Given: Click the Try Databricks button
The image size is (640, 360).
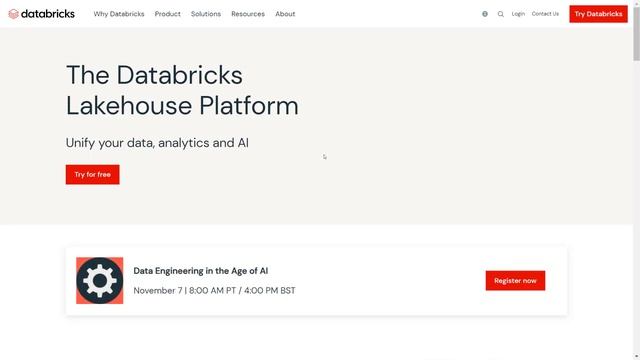Looking at the screenshot, I should point(598,14).
